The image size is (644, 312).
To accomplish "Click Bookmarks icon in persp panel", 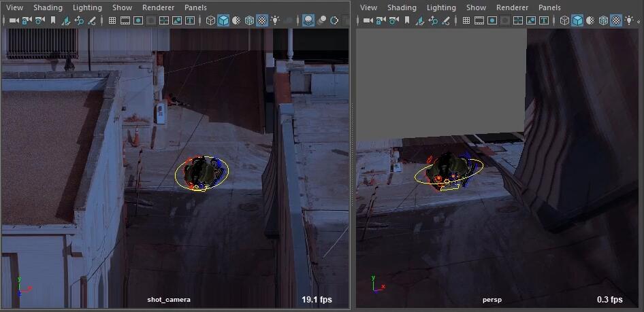I will (406, 20).
